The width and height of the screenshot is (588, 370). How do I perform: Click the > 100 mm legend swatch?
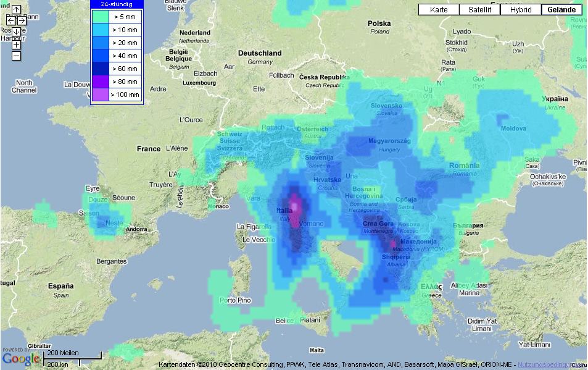[x=100, y=95]
